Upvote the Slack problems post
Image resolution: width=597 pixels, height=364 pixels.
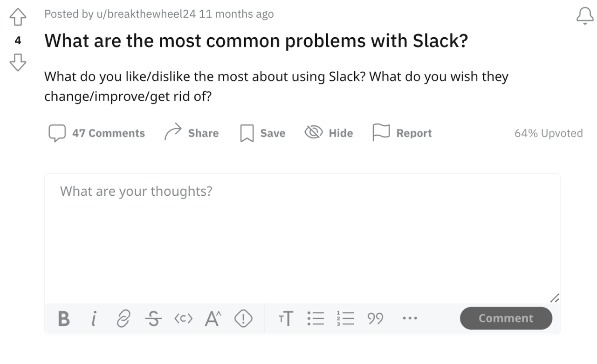(x=18, y=18)
